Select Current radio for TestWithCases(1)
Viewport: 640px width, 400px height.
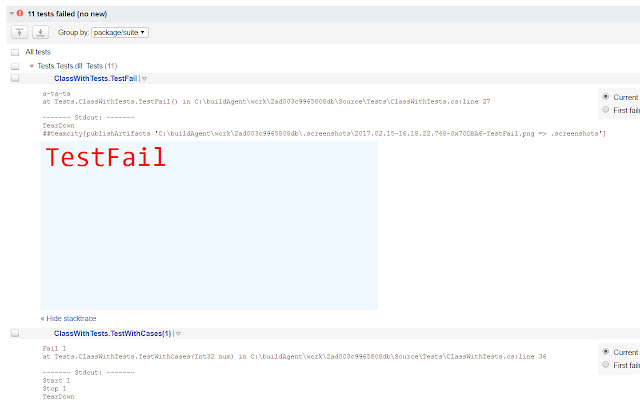(606, 352)
